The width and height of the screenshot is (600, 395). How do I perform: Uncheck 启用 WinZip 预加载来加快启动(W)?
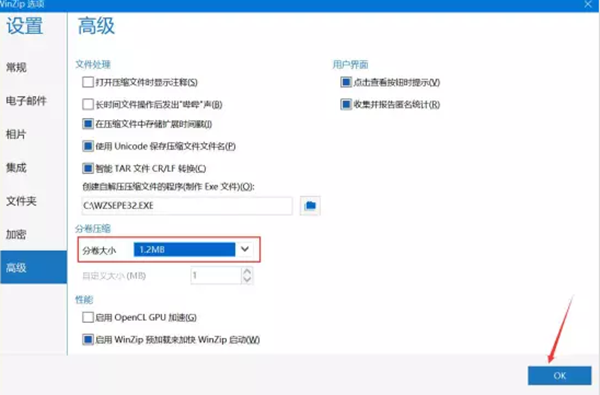88,339
